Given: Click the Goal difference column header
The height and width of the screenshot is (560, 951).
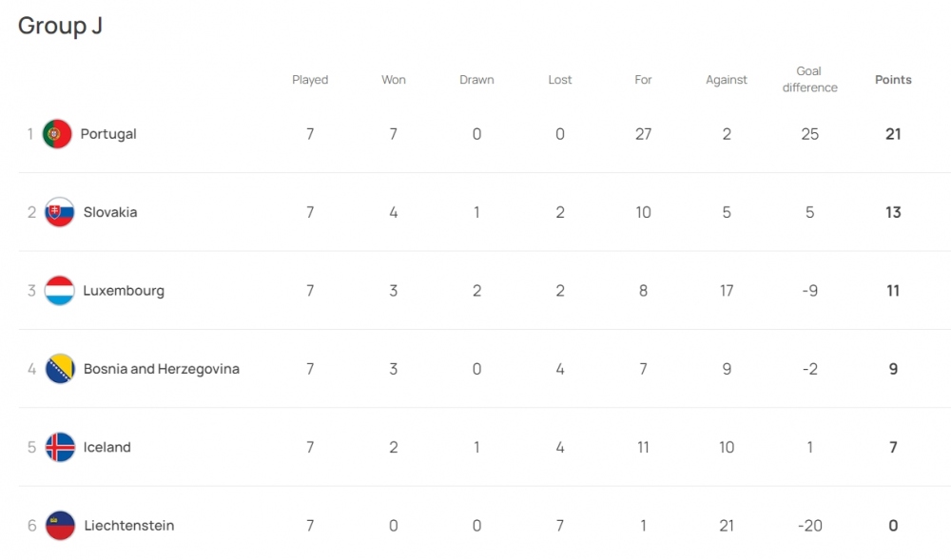Looking at the screenshot, I should pos(809,80).
